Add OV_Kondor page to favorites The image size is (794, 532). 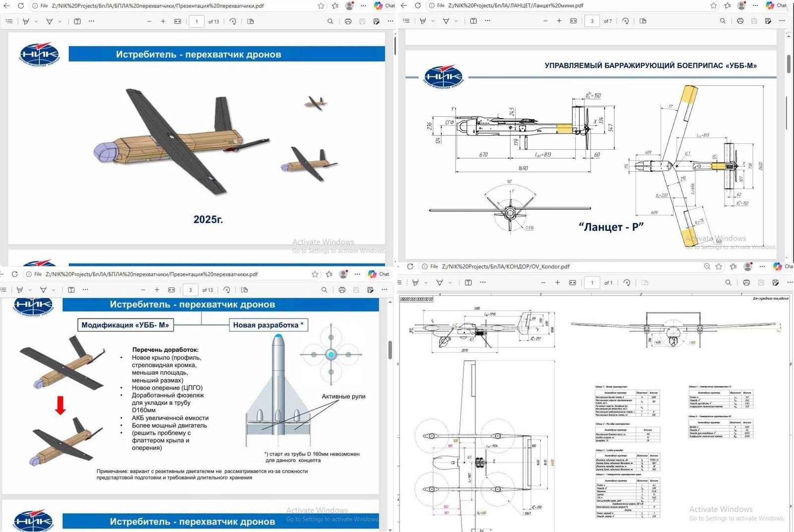[719, 266]
